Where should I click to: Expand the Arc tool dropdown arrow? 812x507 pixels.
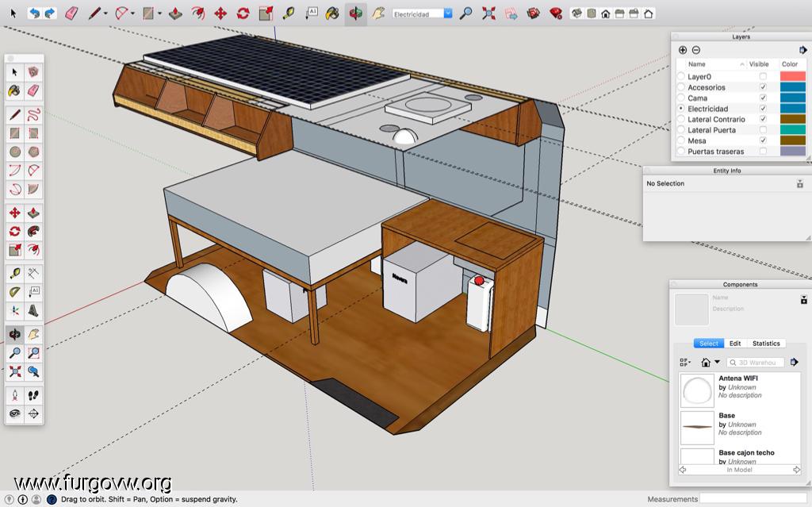coord(133,14)
